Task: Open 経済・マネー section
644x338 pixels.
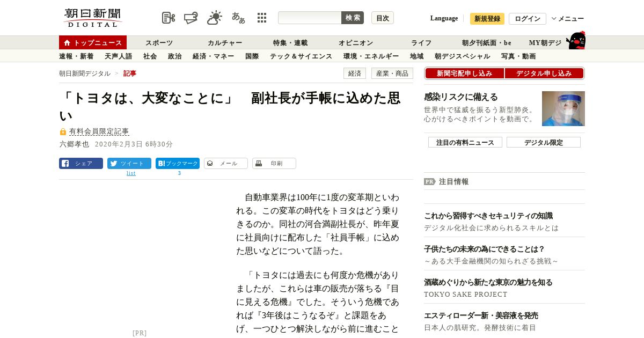Action: click(213, 56)
